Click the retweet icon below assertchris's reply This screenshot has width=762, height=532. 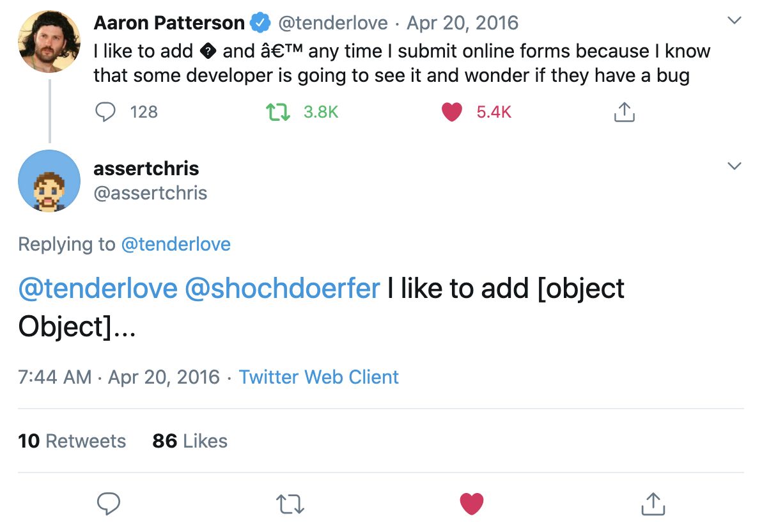click(290, 504)
